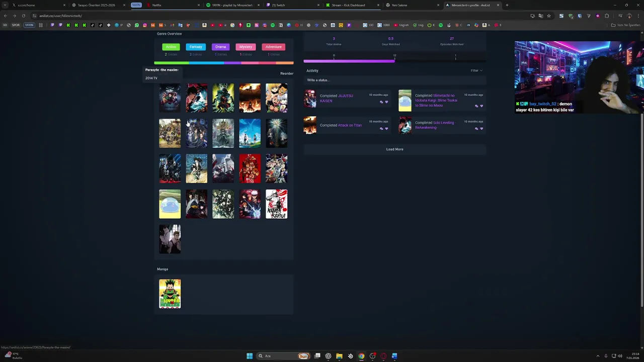This screenshot has height=362, width=644.
Task: Open the Tüm Yer İşaretleri bookmarks folder
Action: point(626,25)
